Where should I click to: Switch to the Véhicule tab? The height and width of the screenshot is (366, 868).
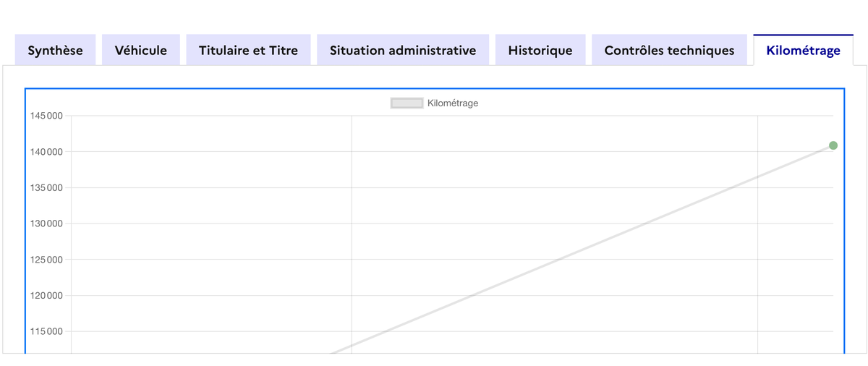coord(141,50)
